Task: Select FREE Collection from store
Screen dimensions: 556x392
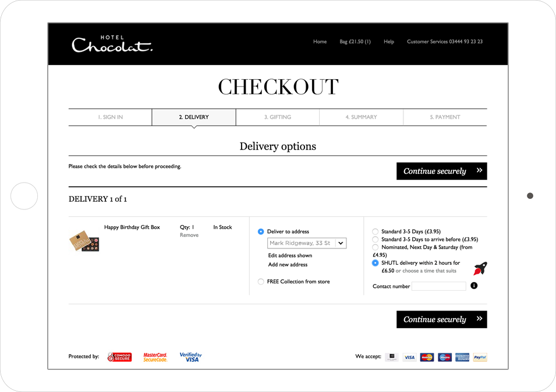Action: pos(260,281)
